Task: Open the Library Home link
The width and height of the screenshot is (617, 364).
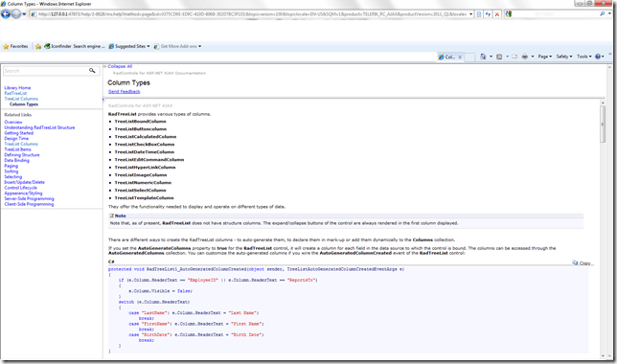Action: (x=17, y=88)
